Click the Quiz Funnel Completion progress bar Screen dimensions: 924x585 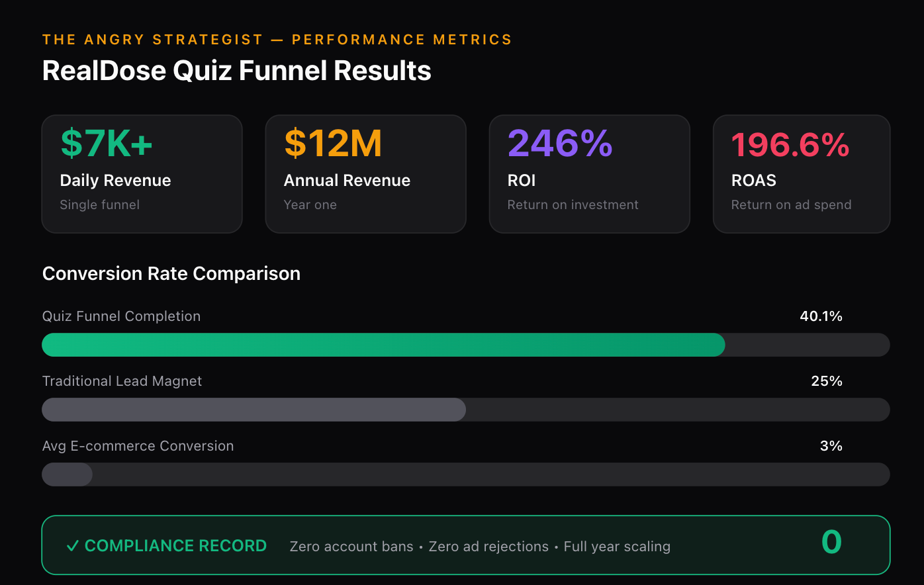[466, 345]
